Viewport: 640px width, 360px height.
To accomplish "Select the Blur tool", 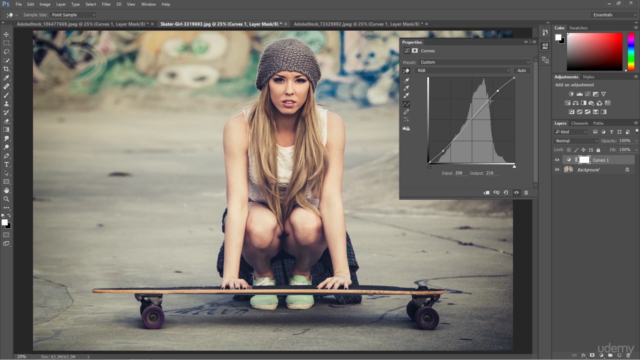I will tap(6, 138).
